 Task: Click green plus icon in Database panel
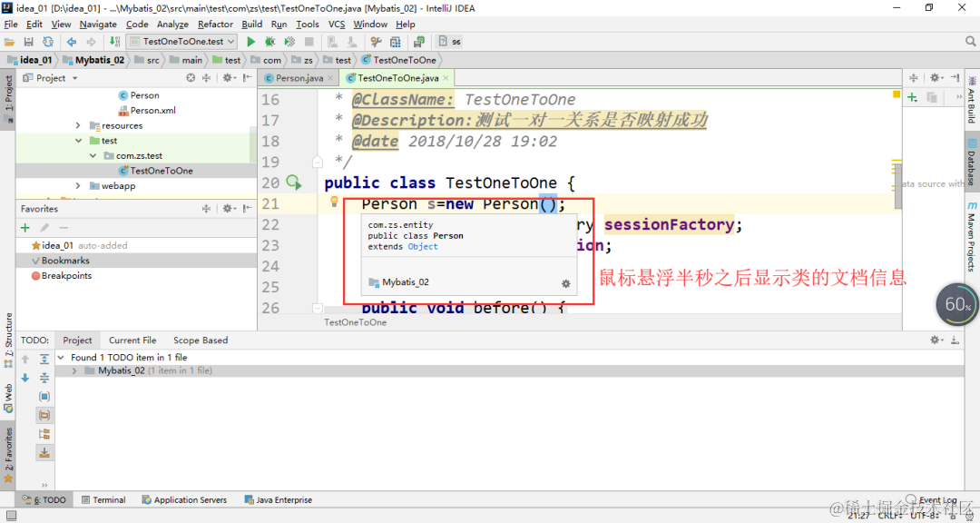[x=913, y=97]
